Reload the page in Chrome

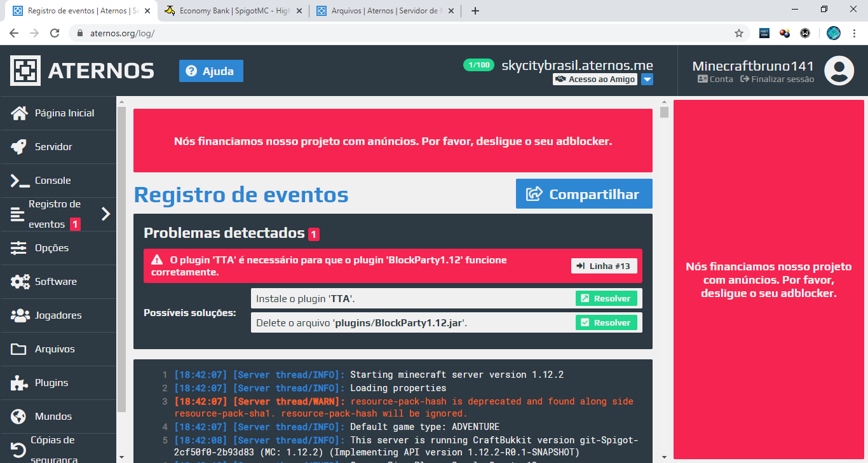tap(55, 33)
